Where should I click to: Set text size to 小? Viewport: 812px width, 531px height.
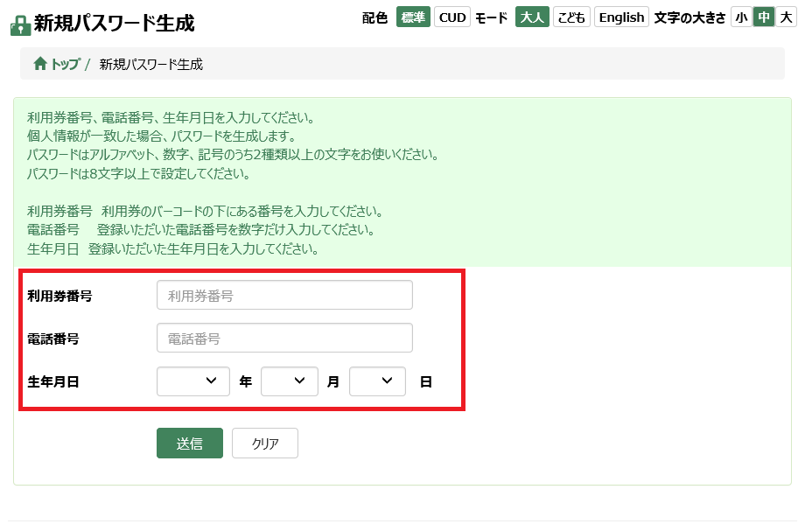point(741,17)
